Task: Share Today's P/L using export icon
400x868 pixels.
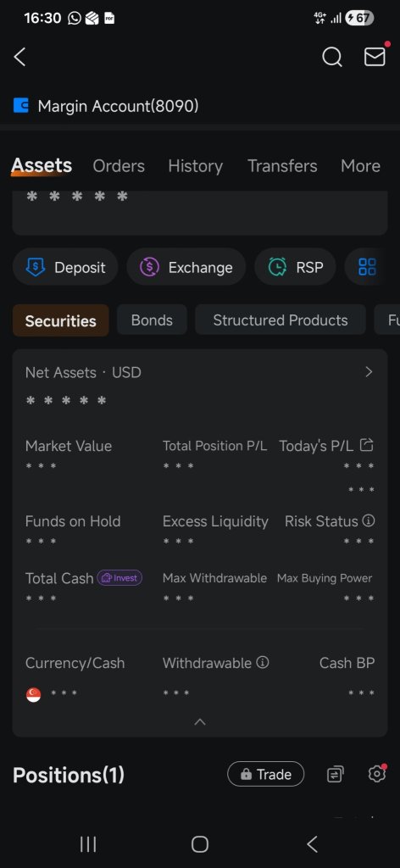Action: [366, 444]
